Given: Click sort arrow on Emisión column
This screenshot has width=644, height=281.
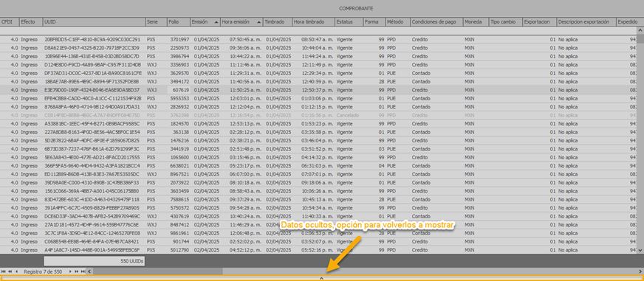Looking at the screenshot, I should [216, 21].
